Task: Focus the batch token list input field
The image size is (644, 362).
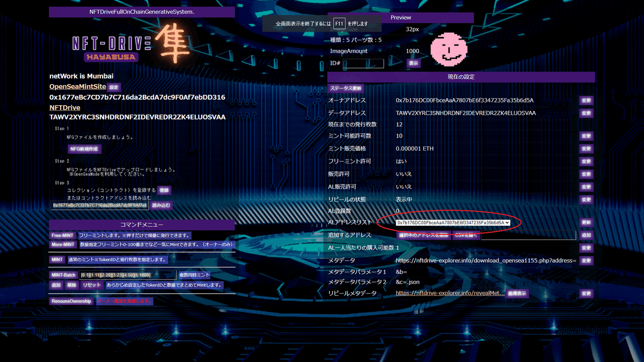Action: point(128,275)
